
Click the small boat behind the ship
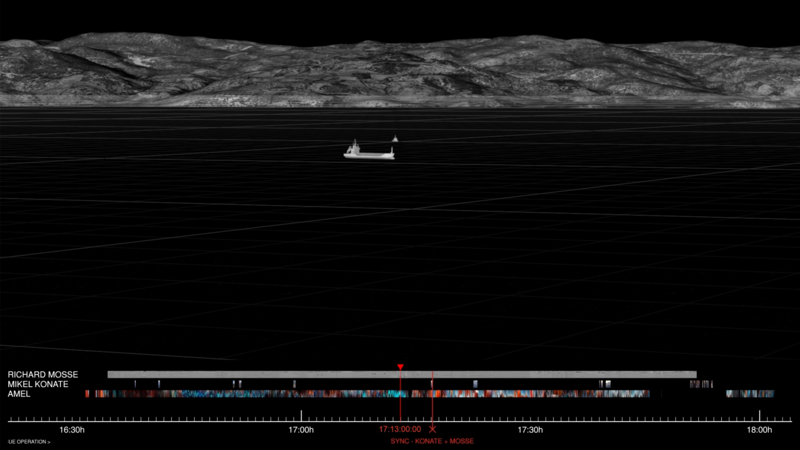[x=396, y=140]
